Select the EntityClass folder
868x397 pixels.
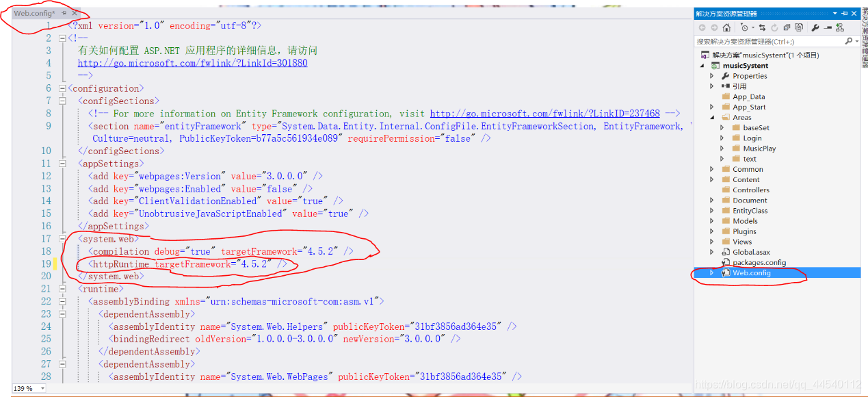[x=750, y=211]
